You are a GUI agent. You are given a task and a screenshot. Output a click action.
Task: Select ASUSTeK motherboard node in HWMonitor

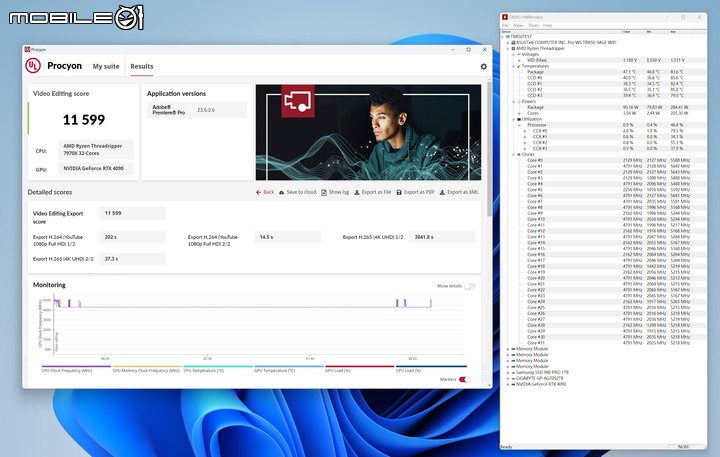(x=563, y=42)
